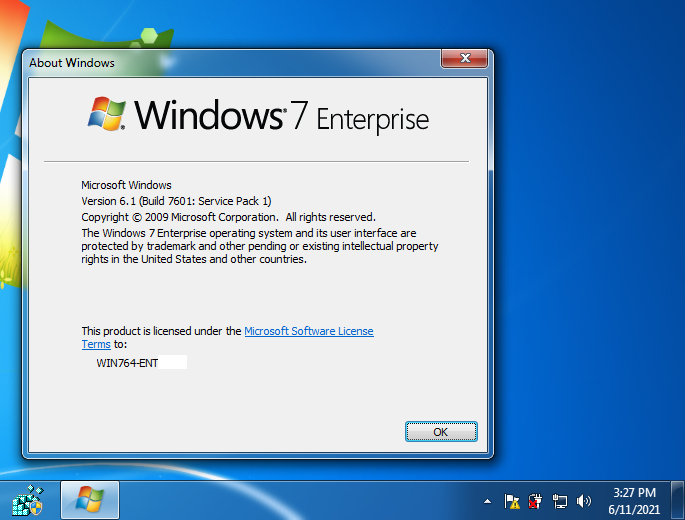
Task: Select the Windows flag taskbar button
Action: (x=90, y=500)
